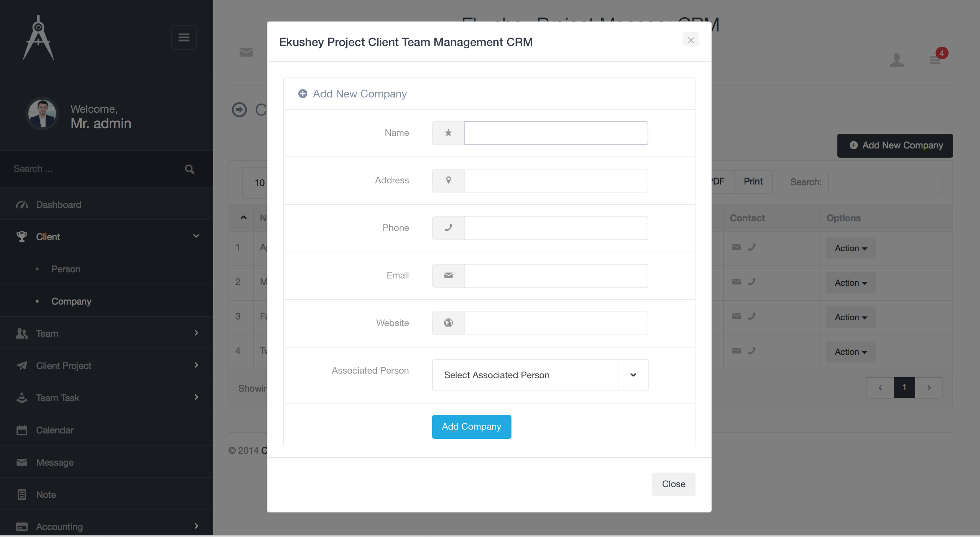Open the Action dropdown in the first row
Screen dimensions: 980x537
click(x=851, y=248)
